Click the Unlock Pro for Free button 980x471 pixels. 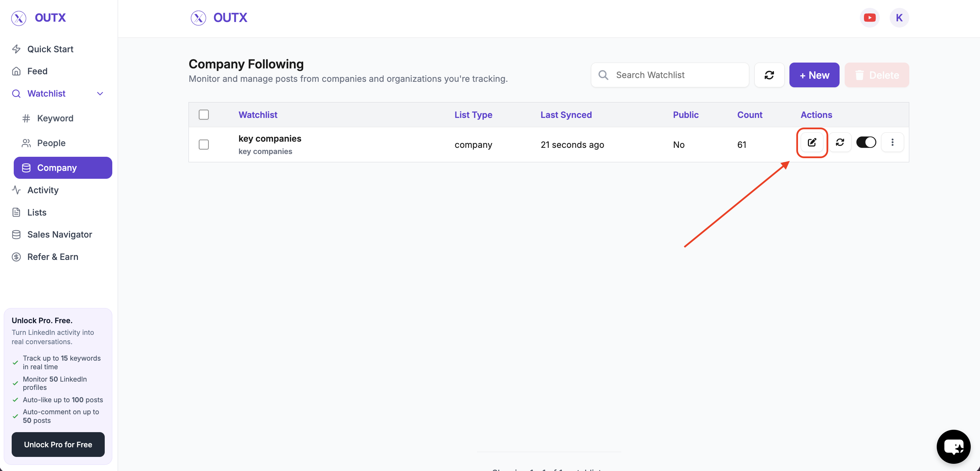[58, 444]
